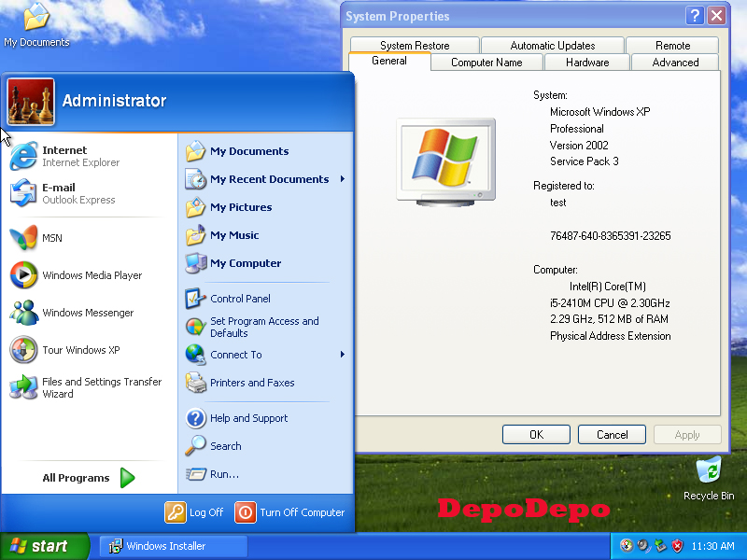The height and width of the screenshot is (560, 747).
Task: Click Windows Installer taskbar button
Action: click(173, 546)
